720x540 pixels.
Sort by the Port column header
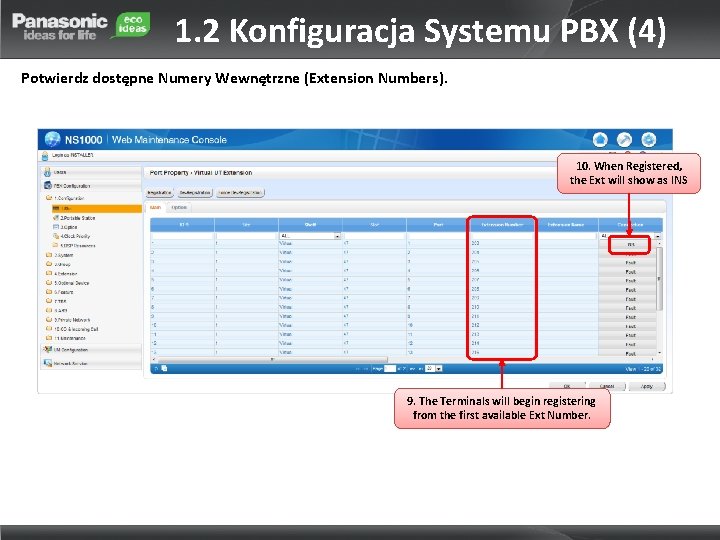(x=438, y=225)
